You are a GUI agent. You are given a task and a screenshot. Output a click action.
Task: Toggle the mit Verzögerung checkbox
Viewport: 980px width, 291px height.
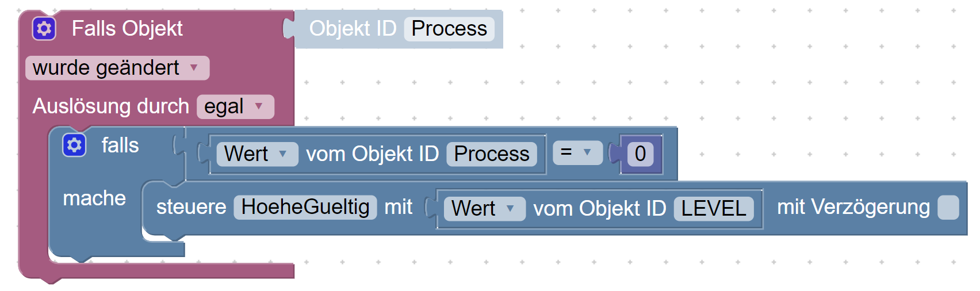coord(948,208)
